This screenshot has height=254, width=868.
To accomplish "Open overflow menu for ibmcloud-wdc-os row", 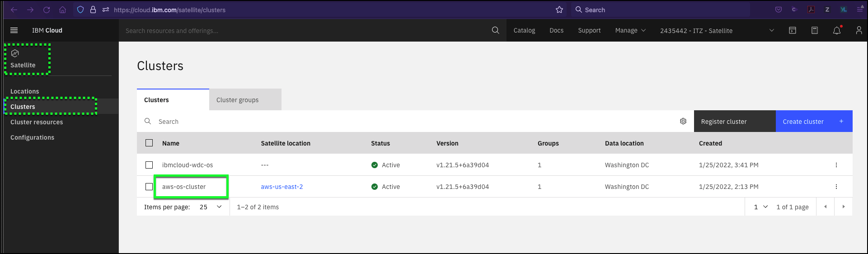I will click(x=836, y=165).
